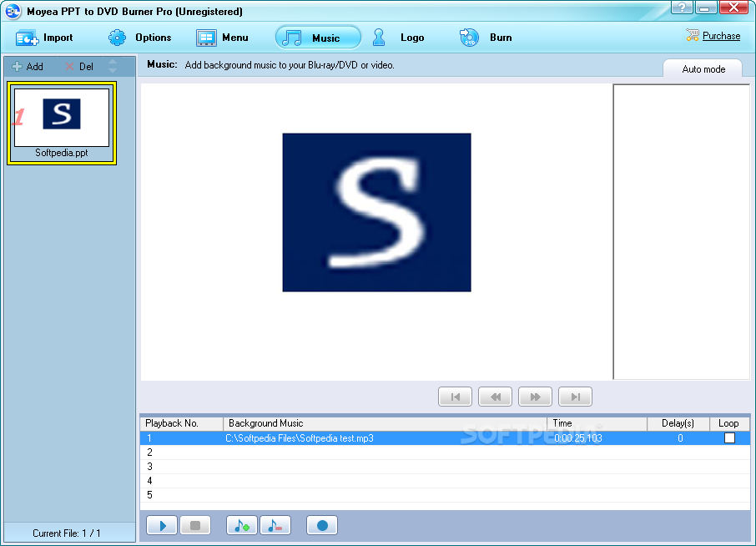The width and height of the screenshot is (756, 546).
Task: Click the Playback No. column header
Action: point(182,423)
